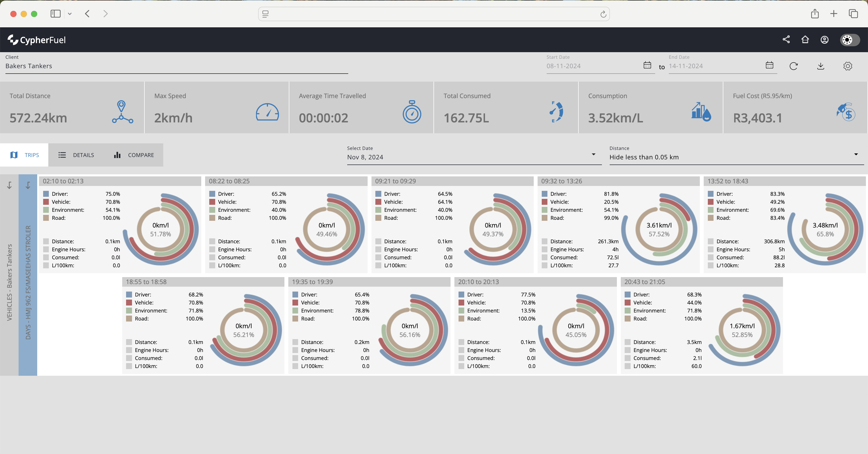Image resolution: width=868 pixels, height=454 pixels.
Task: Click the End Date input 14-11-2024
Action: pos(716,66)
